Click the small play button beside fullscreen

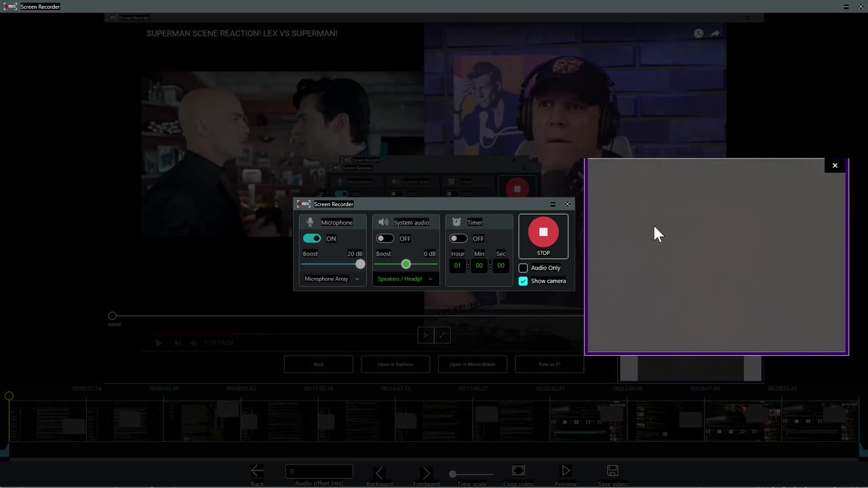click(x=426, y=335)
